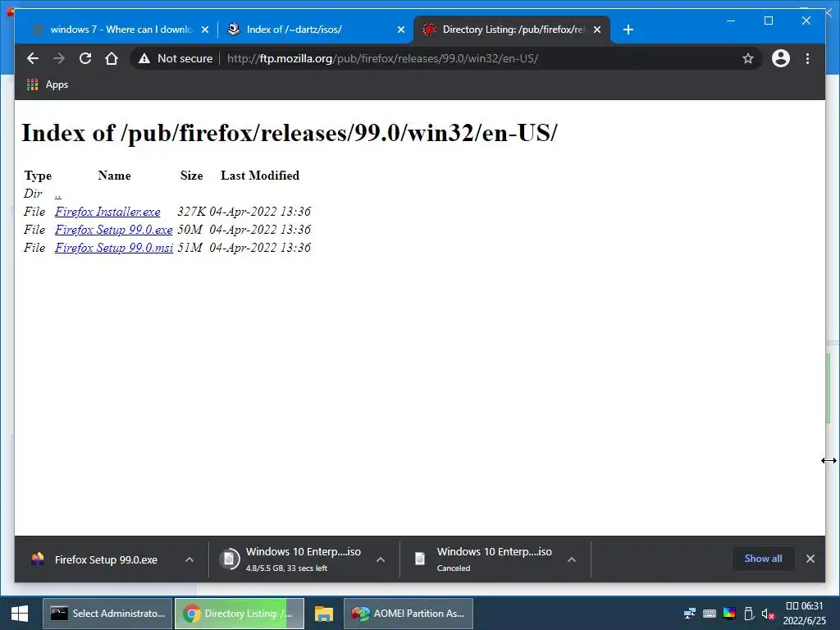This screenshot has height=630, width=840.
Task: Switch to the 'windows 7 - Where can I downlo' tab
Action: pyautogui.click(x=121, y=30)
